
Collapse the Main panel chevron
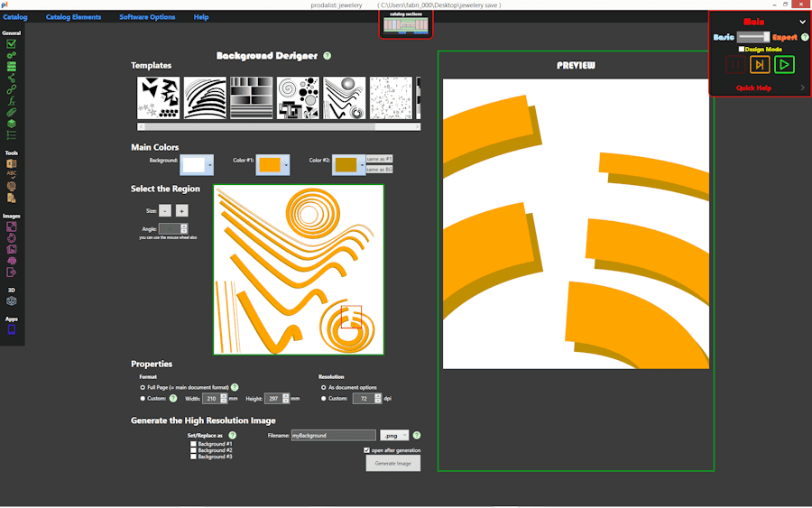[x=802, y=22]
